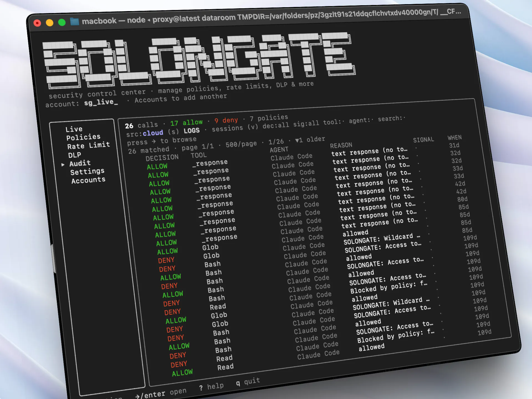The image size is (532, 399).
Task: Click the '26 calls' counter
Action: (x=141, y=125)
